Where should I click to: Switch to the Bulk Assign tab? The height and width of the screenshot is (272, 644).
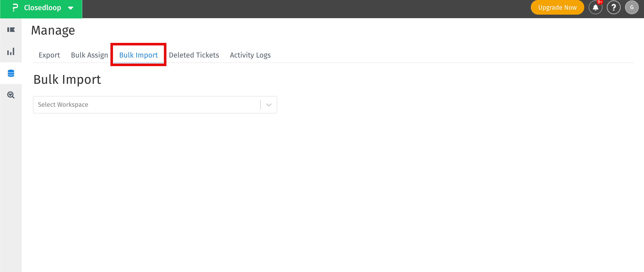coord(89,55)
